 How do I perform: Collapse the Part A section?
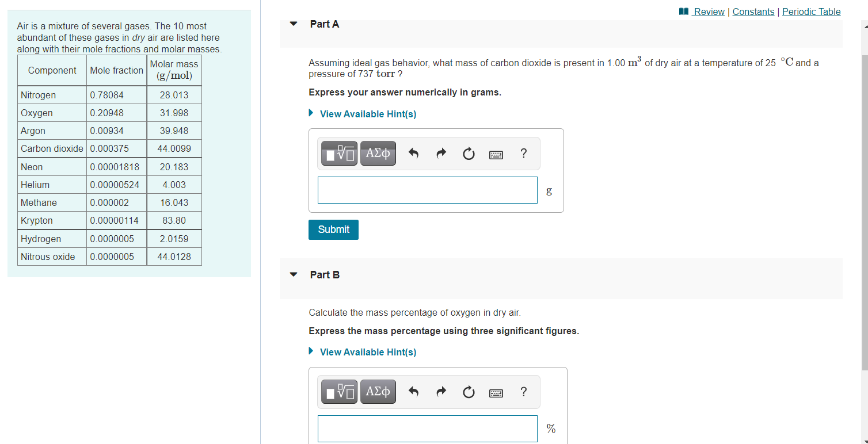294,24
